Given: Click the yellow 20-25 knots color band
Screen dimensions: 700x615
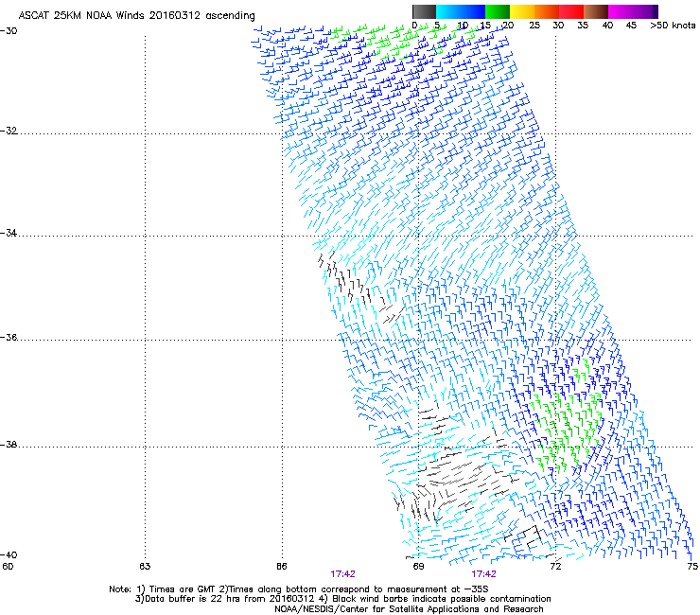Looking at the screenshot, I should click(522, 11).
